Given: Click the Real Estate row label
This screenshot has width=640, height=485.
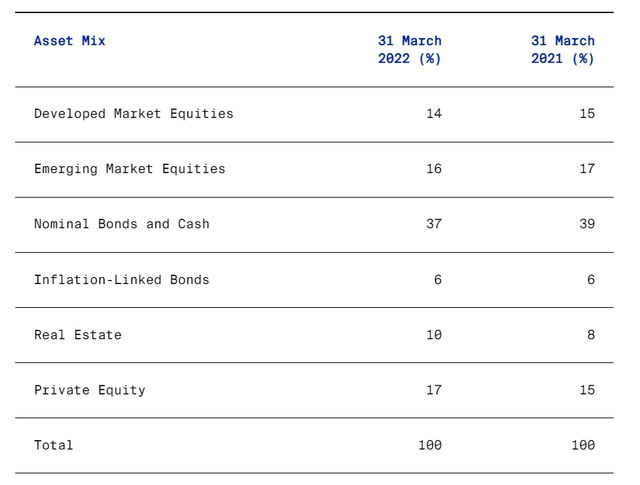Looking at the screenshot, I should point(77,335).
